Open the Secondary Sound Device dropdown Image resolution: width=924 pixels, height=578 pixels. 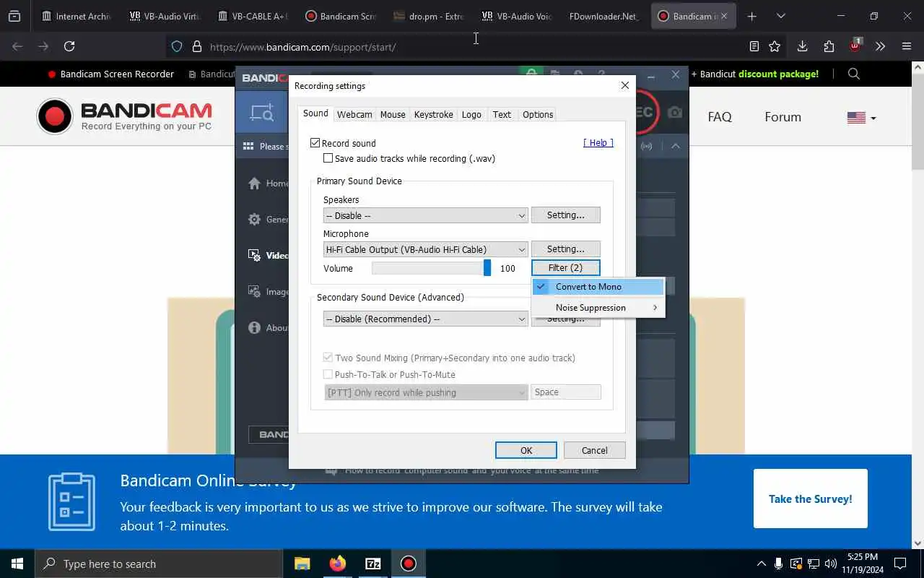click(426, 319)
